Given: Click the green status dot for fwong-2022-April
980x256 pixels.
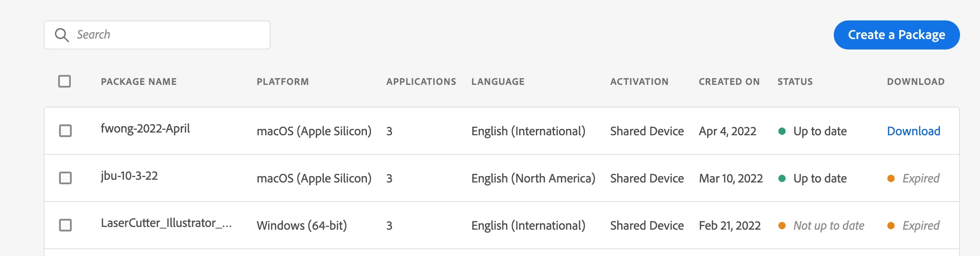Looking at the screenshot, I should click(x=782, y=131).
